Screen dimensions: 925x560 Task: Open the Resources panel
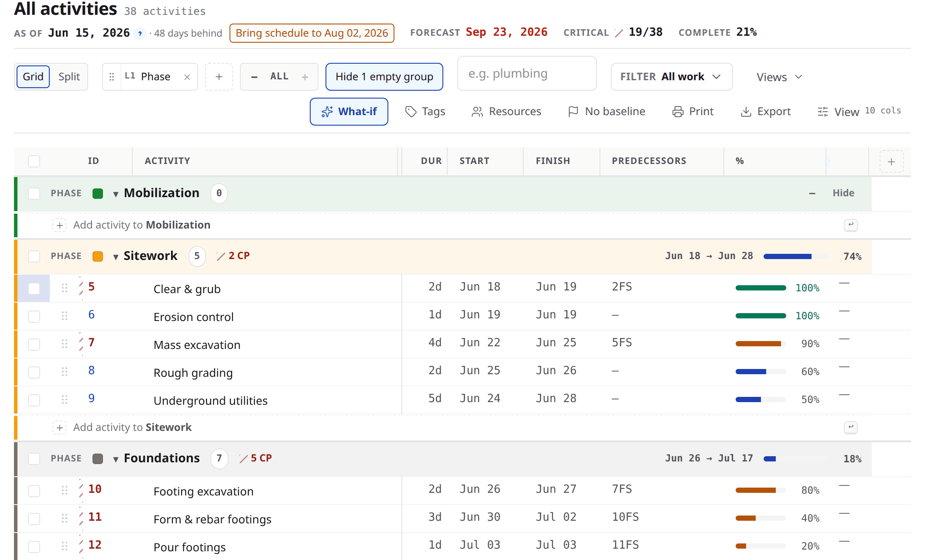(x=507, y=112)
